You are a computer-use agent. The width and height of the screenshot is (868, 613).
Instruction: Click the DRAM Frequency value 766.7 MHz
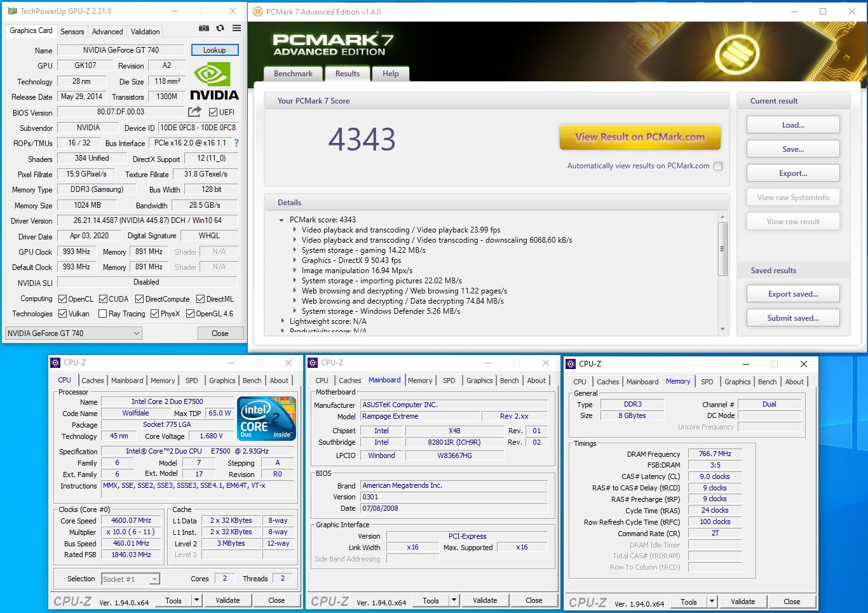tap(715, 454)
